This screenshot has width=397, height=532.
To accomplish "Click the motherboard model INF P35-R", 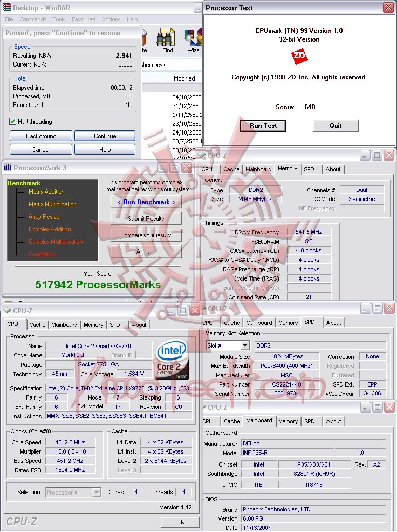I will pos(288,453).
